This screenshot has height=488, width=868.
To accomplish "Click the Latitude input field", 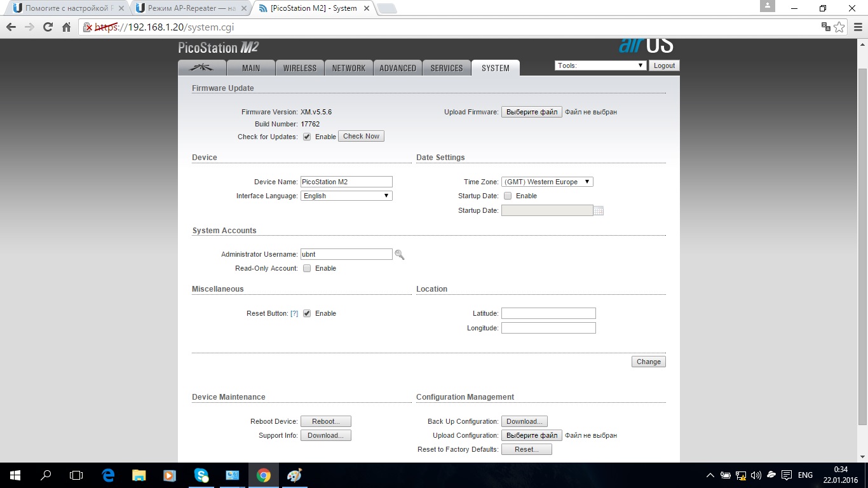I will click(x=548, y=313).
